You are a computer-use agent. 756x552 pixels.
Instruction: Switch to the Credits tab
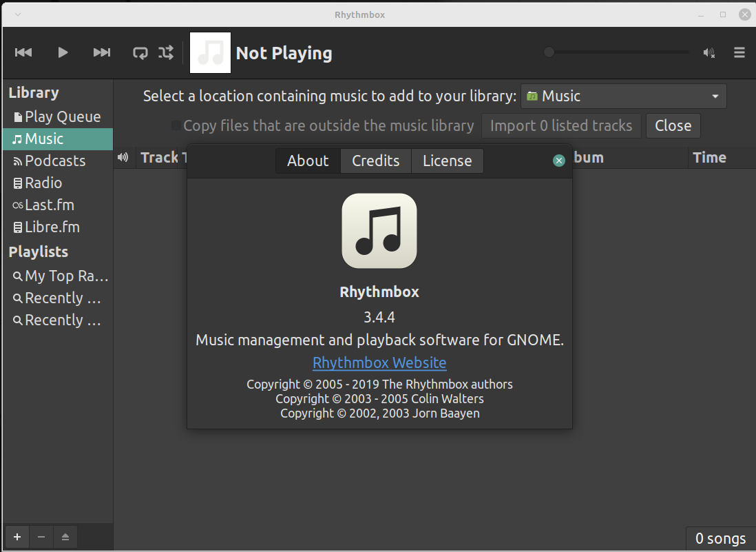375,161
